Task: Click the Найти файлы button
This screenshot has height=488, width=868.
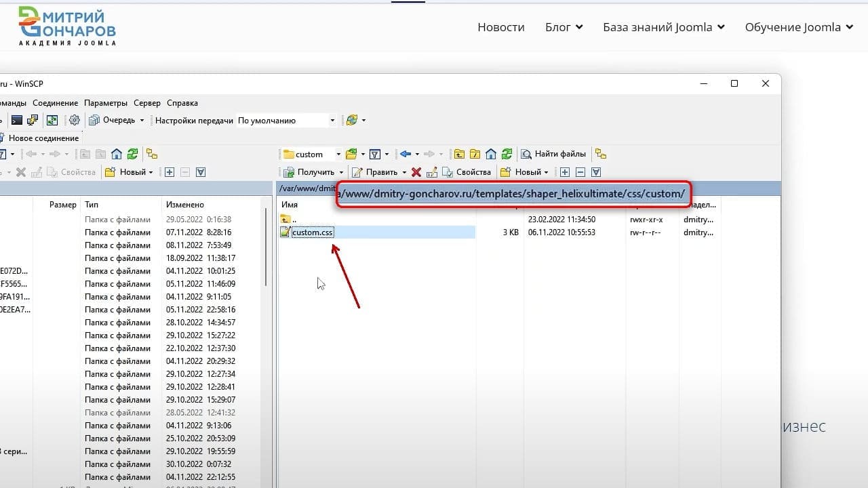Action: pos(553,154)
